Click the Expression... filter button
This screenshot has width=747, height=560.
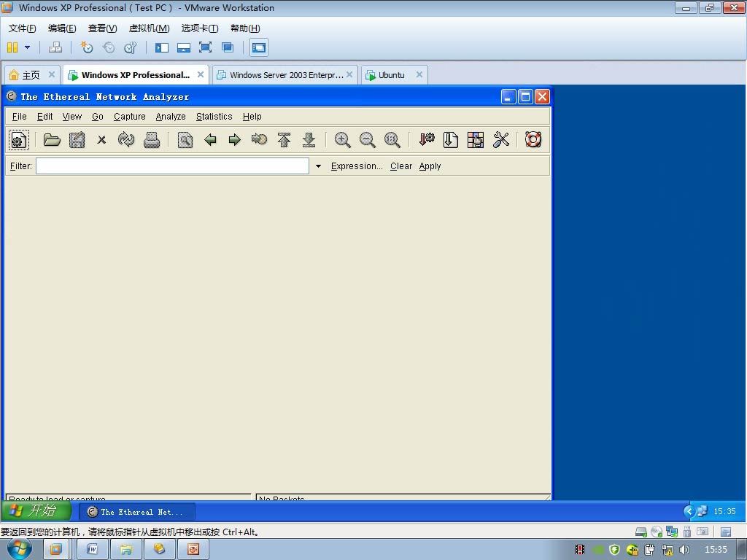tap(357, 166)
